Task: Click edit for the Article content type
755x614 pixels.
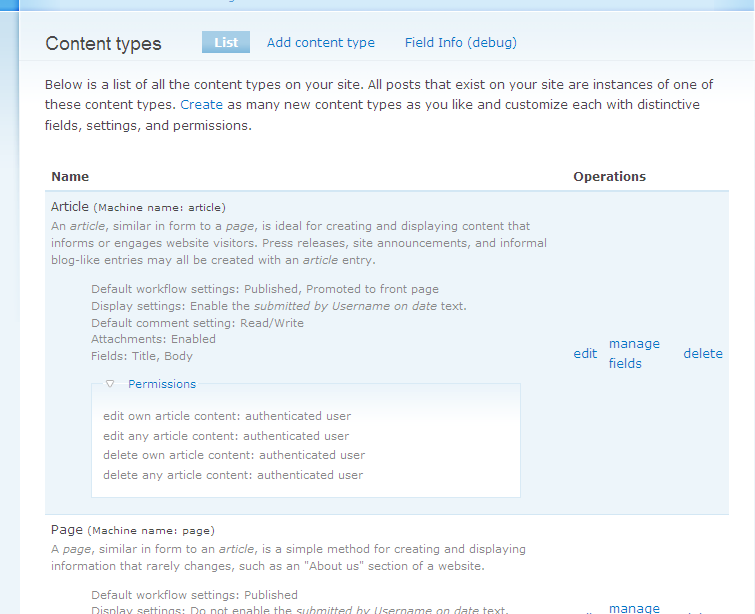Action: click(x=585, y=353)
